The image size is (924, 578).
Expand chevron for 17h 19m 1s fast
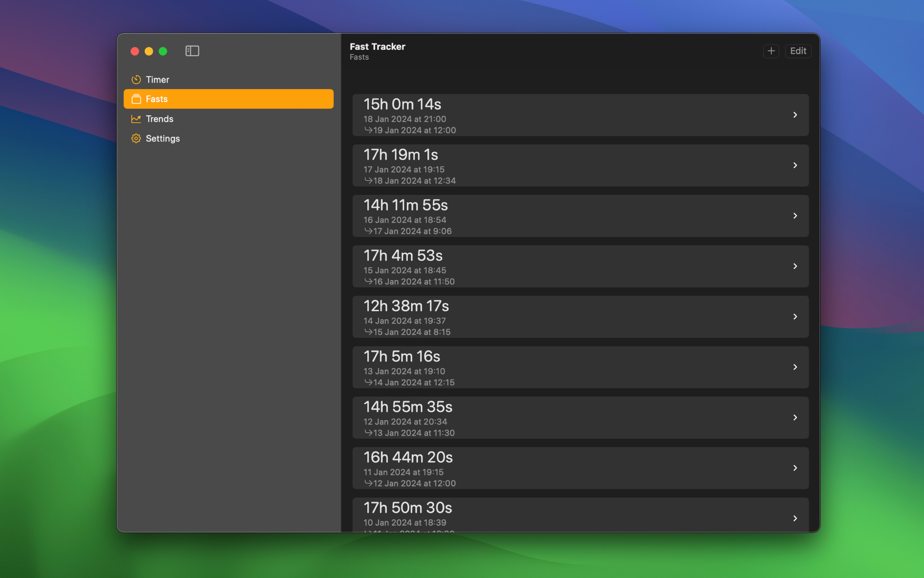(795, 165)
